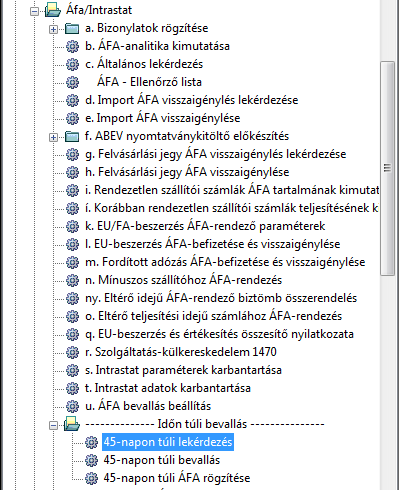
Task: Click gear icon of h. Felvásárlási jegy ÁFA visszaigénylése
Action: pyautogui.click(x=72, y=172)
